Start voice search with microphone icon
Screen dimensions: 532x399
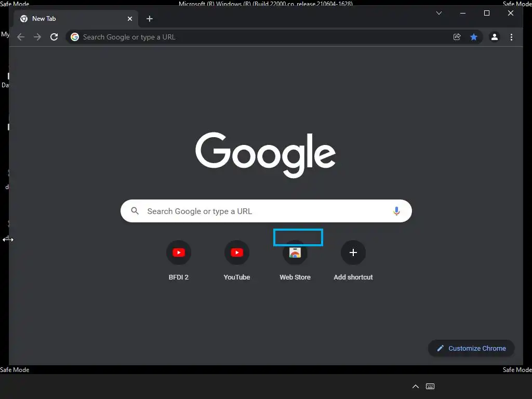tap(396, 211)
